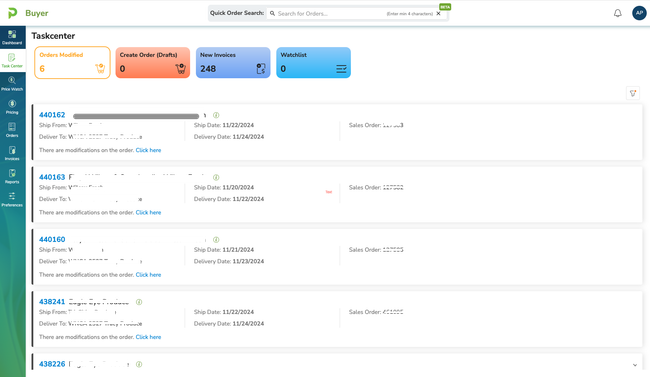Open order 438226
This screenshot has width=650, height=377.
tap(52, 364)
